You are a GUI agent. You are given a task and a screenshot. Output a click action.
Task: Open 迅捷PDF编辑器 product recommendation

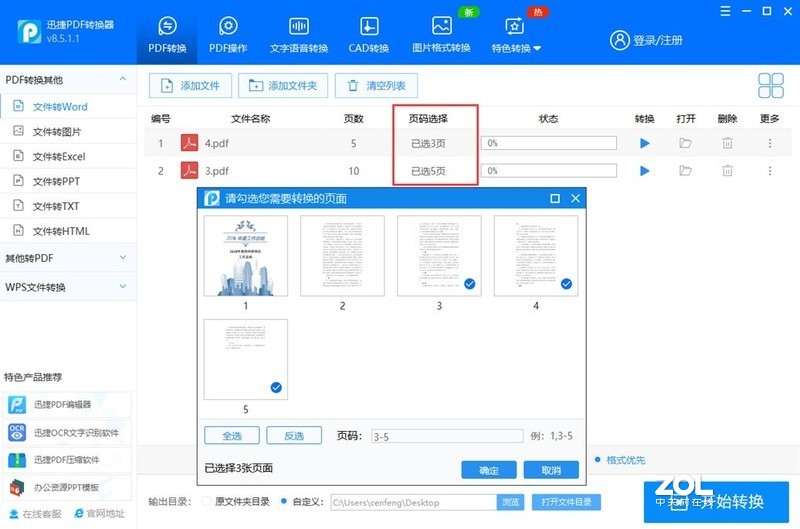(x=67, y=405)
